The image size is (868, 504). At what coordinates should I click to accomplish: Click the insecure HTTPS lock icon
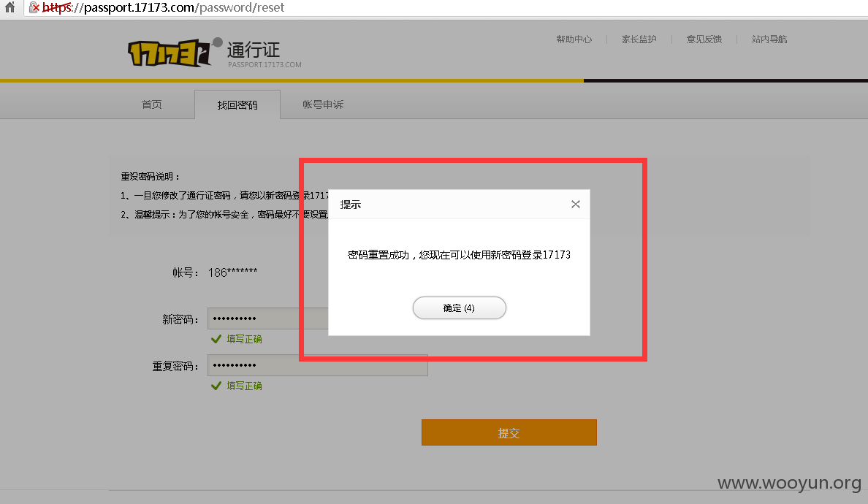point(34,7)
